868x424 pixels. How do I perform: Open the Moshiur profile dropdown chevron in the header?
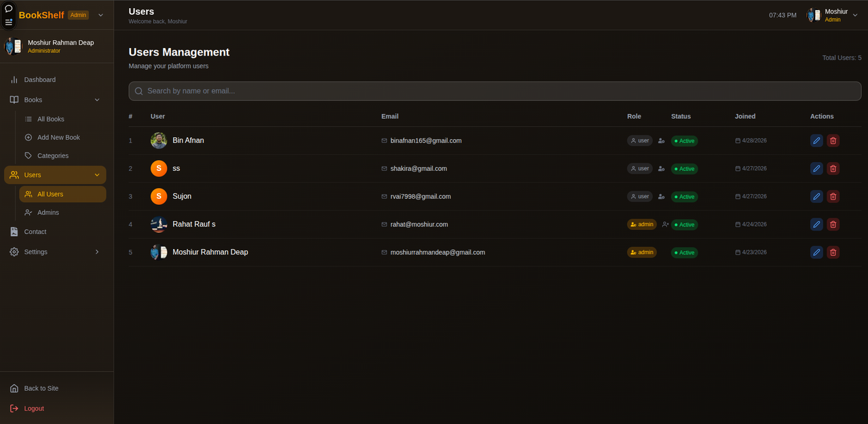coord(855,15)
